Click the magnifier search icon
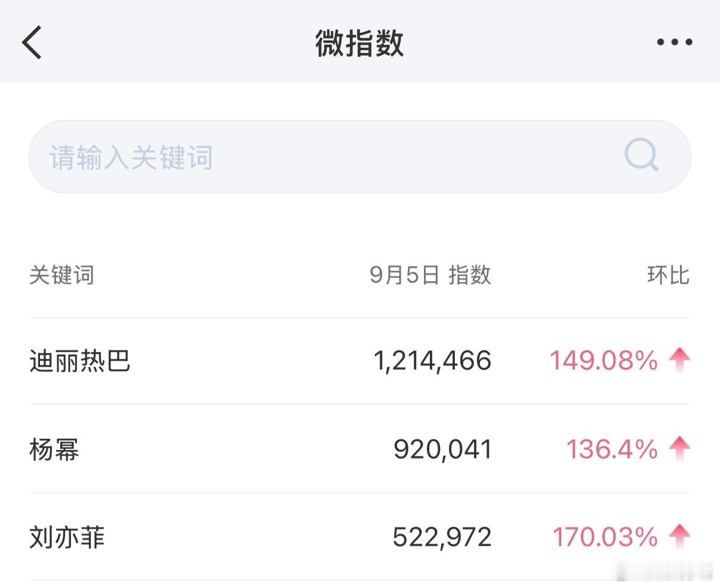The image size is (720, 588). coord(641,156)
